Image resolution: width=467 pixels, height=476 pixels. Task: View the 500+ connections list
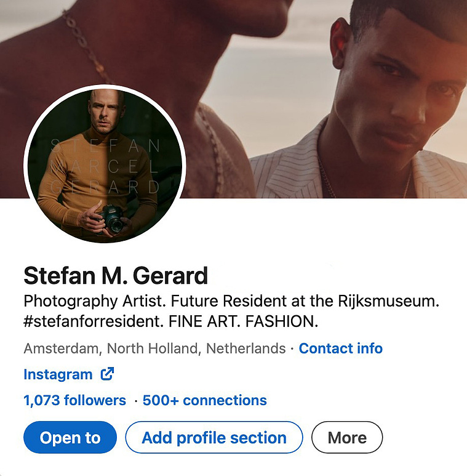coord(205,400)
